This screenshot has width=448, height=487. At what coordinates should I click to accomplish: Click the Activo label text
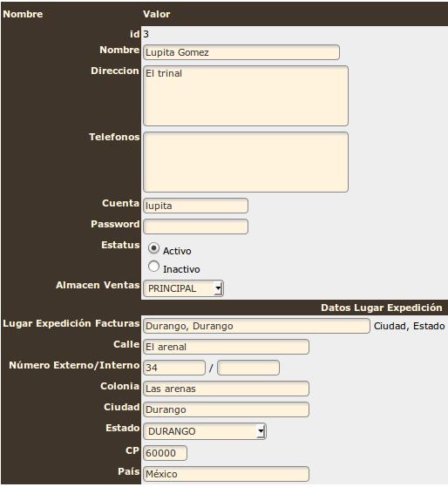pyautogui.click(x=177, y=251)
